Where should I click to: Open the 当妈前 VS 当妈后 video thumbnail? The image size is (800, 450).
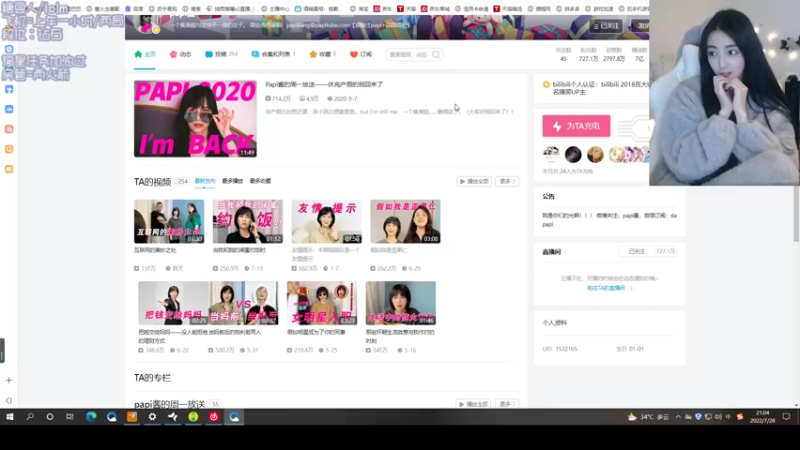243,303
